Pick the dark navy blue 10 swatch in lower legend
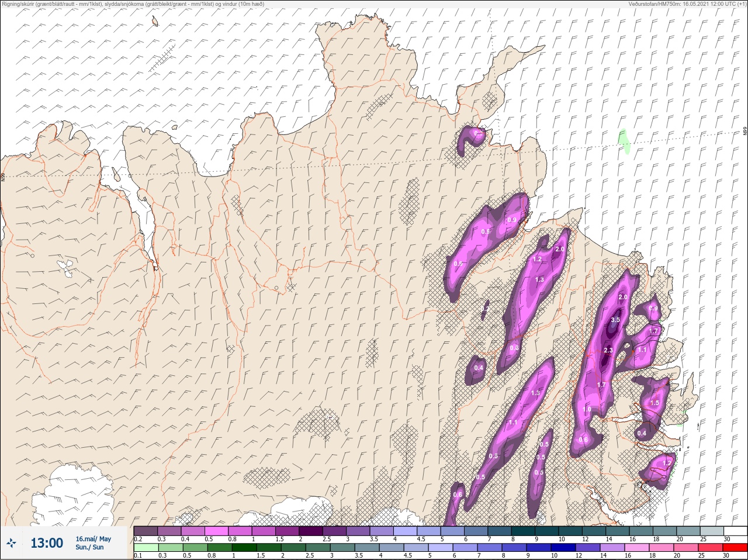Image resolution: width=748 pixels, height=560 pixels. point(564,548)
